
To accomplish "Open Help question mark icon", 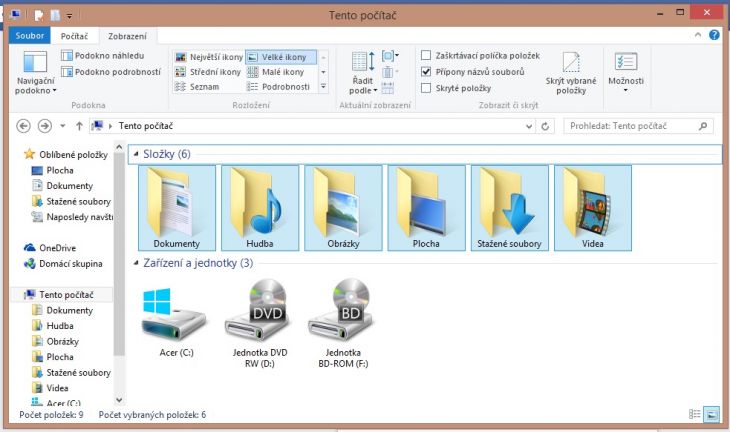I will 714,35.
